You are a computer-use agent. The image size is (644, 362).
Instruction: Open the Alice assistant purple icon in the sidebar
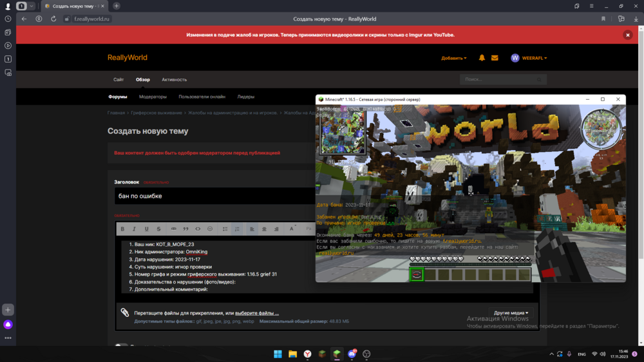8,325
